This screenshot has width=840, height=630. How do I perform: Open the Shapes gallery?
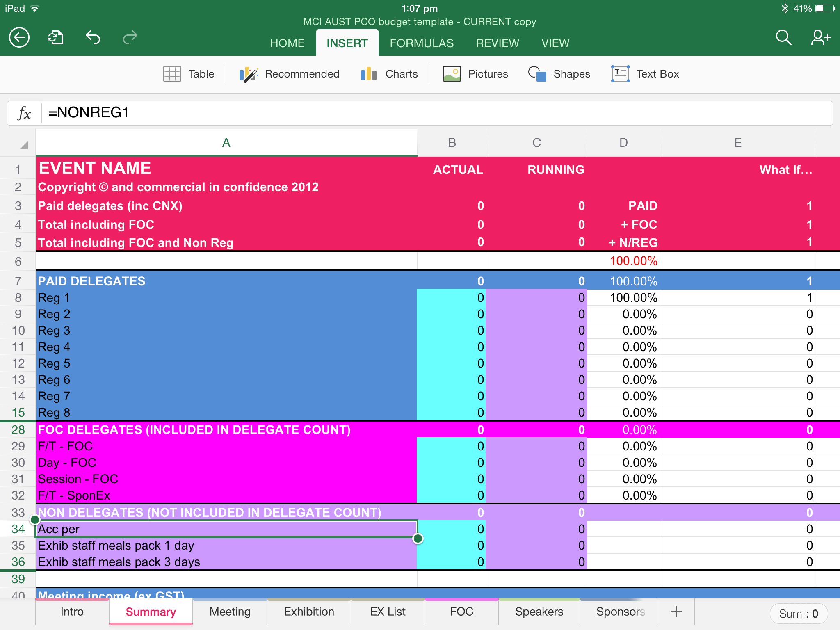coord(559,74)
